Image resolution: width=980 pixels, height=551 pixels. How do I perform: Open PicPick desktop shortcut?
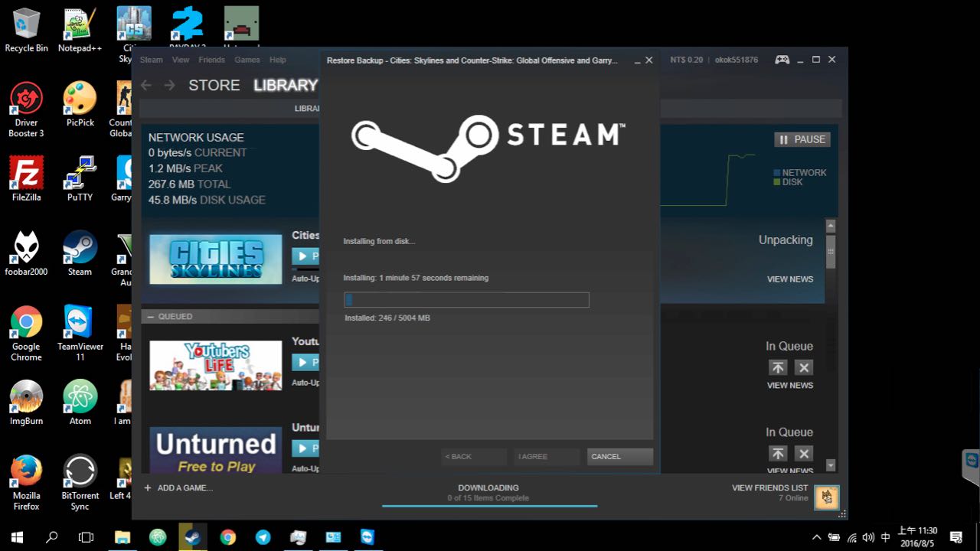tap(80, 105)
